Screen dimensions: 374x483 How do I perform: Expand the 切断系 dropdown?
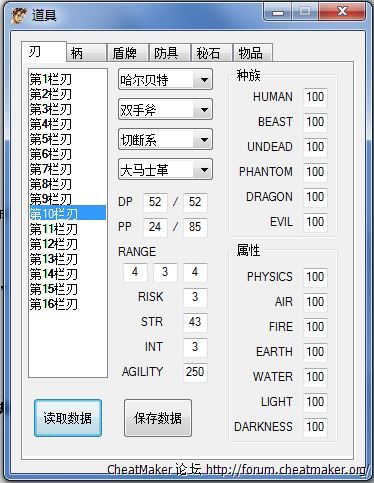165,139
